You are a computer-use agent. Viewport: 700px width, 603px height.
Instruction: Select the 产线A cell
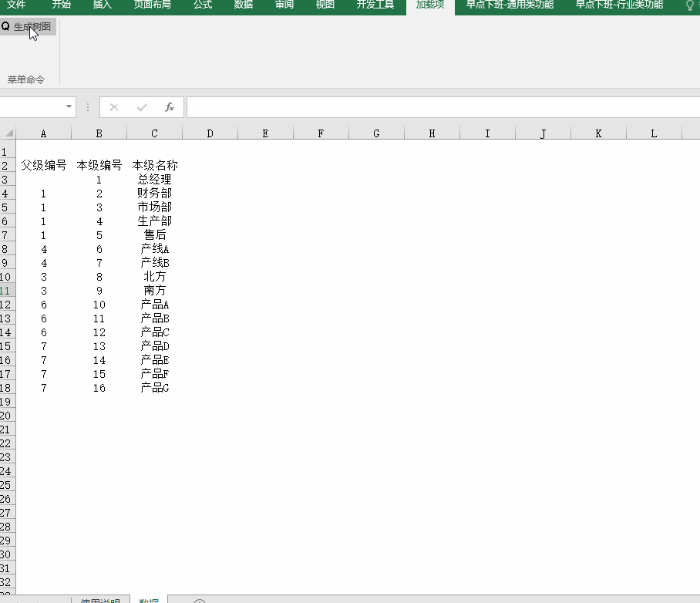click(x=154, y=249)
